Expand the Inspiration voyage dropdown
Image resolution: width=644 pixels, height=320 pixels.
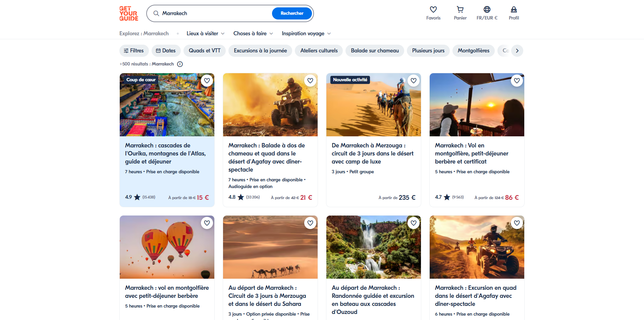click(x=306, y=34)
